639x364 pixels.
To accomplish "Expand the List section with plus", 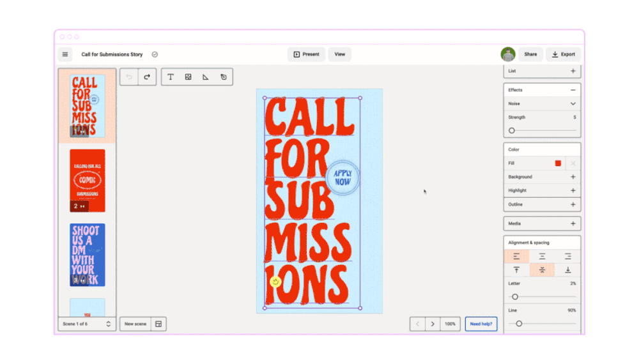I will tap(573, 71).
